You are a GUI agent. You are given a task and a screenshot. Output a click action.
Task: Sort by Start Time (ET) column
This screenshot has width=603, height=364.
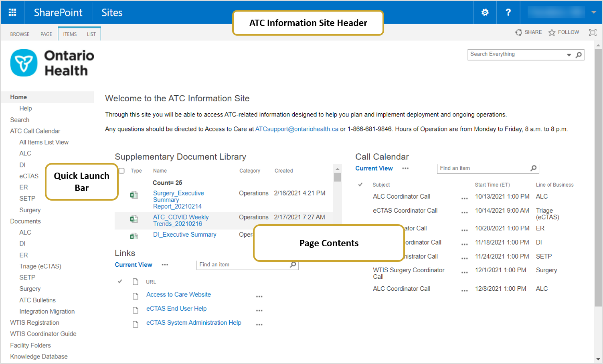pos(492,185)
